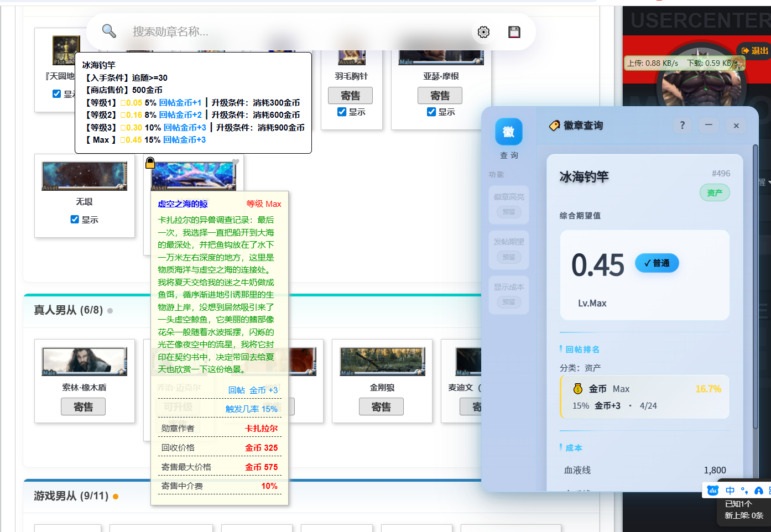Open settings via the gear icon
Screen dimensions: 771x532
(483, 32)
